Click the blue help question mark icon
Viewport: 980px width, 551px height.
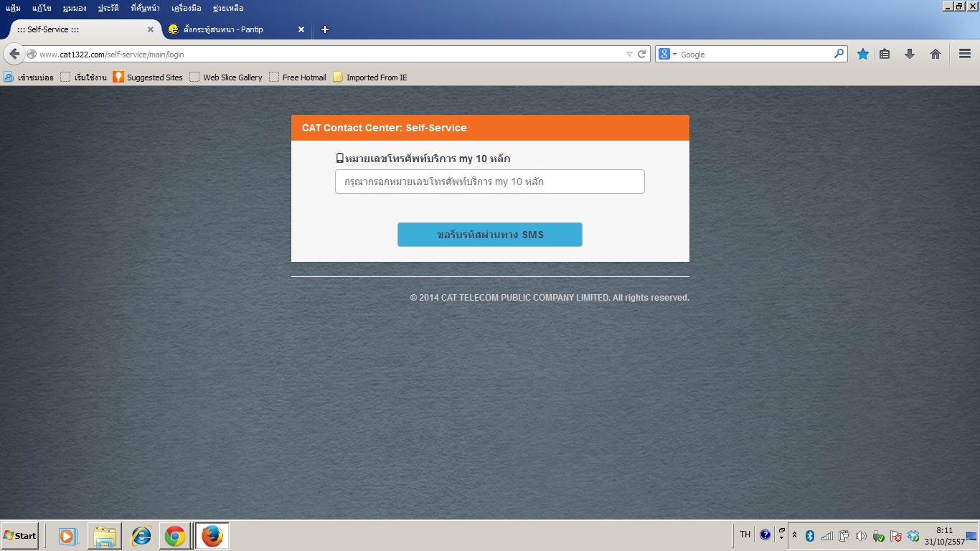[765, 534]
